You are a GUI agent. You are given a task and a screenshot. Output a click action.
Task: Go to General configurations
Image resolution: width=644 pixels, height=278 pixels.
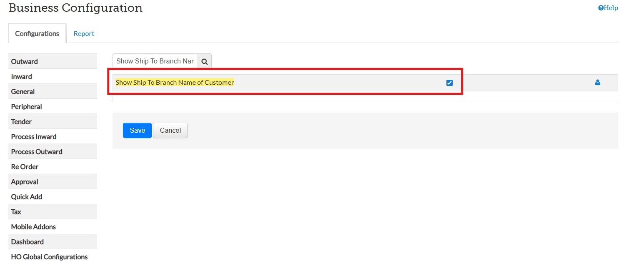point(23,91)
